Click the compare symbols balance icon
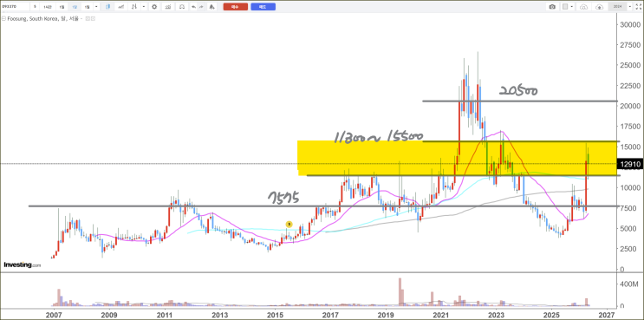The image size is (644, 320). pos(181,7)
